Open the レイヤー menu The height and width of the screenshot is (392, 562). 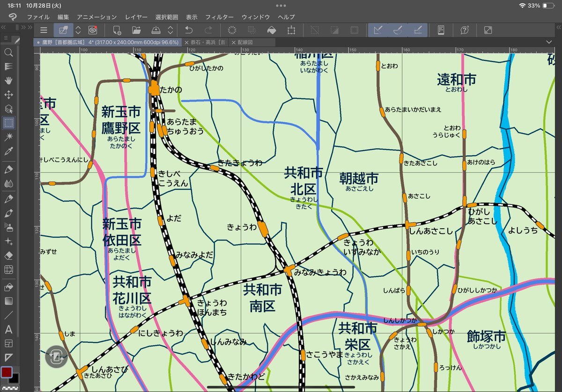click(136, 17)
